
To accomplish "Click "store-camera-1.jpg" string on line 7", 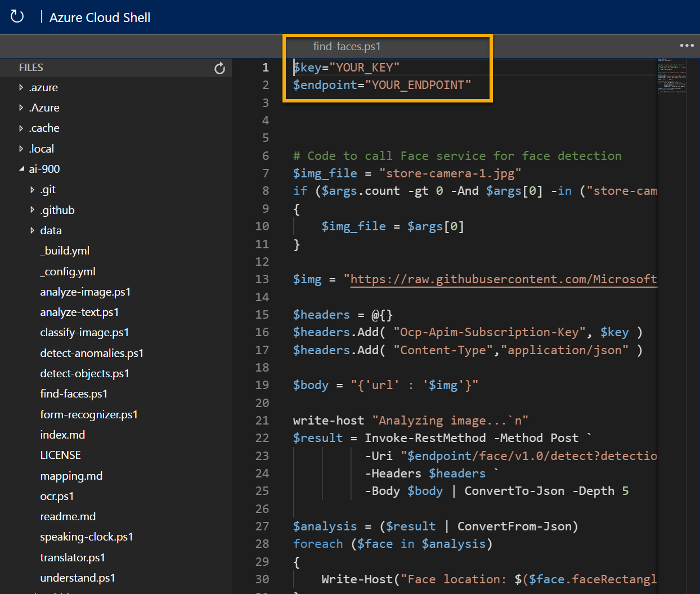I will pyautogui.click(x=450, y=173).
